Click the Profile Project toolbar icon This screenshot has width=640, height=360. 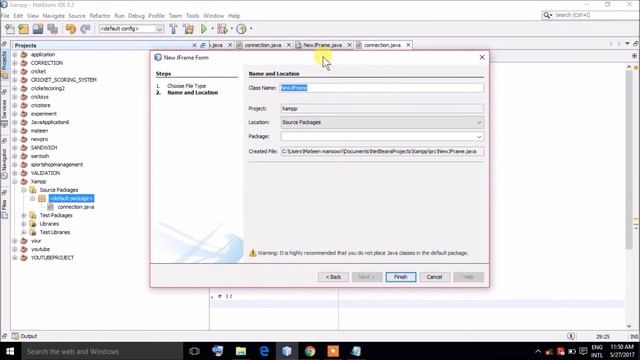(242, 29)
